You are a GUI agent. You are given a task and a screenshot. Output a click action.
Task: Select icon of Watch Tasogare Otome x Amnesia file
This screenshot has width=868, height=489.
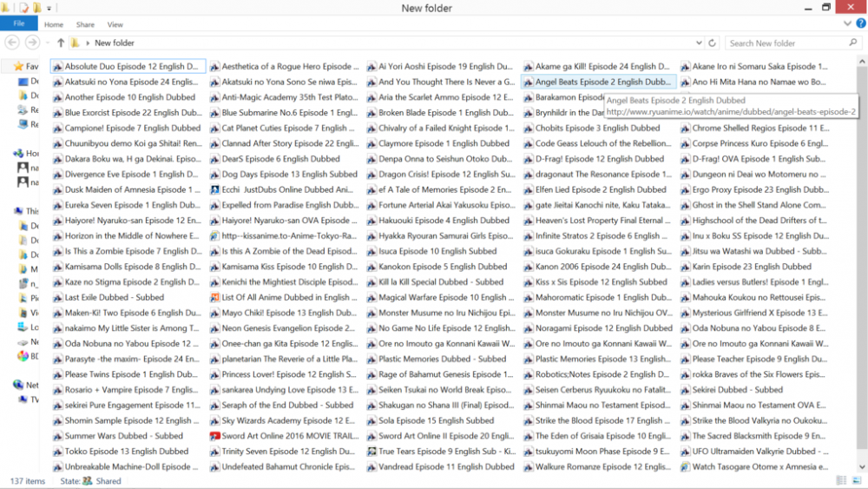pos(686,467)
